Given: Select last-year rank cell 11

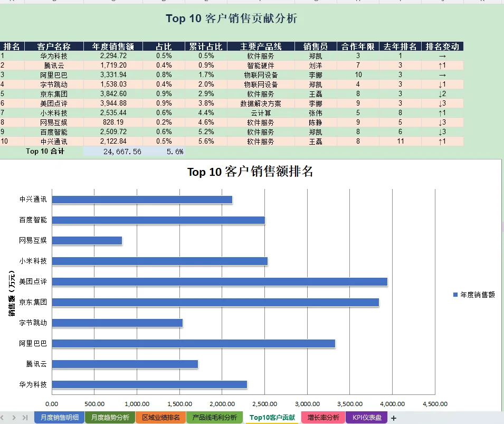Looking at the screenshot, I should pos(400,141).
